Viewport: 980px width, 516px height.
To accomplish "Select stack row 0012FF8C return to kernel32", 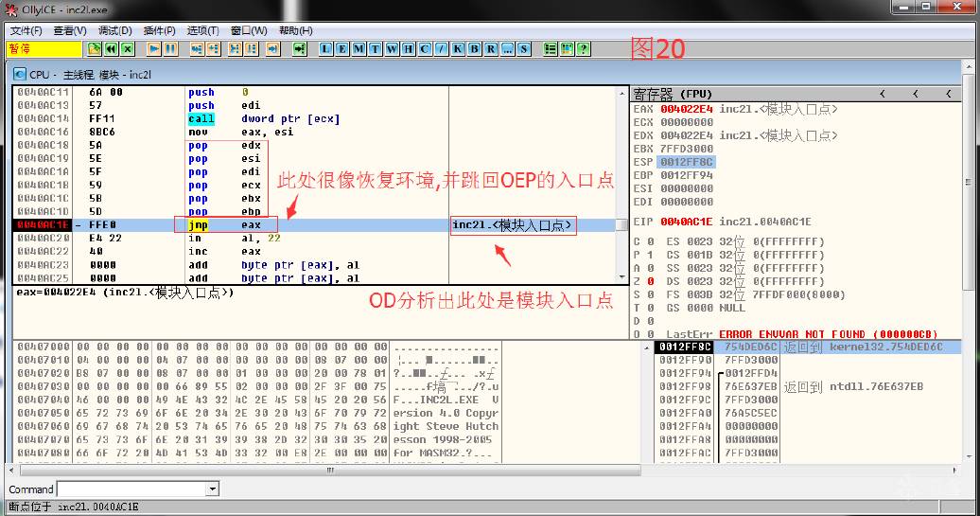I will click(808, 347).
